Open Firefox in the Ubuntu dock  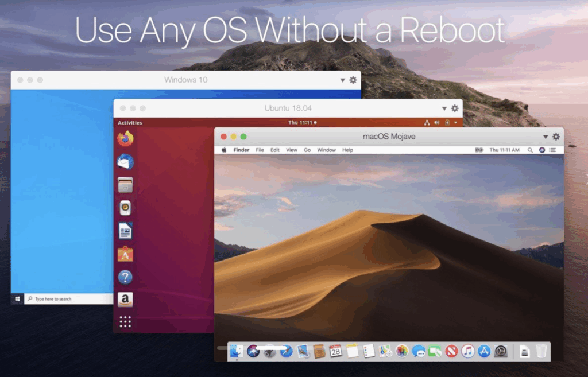pyautogui.click(x=125, y=139)
